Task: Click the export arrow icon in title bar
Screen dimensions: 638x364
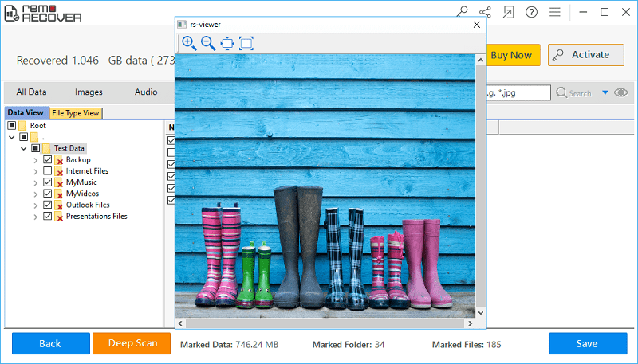Action: (x=509, y=12)
